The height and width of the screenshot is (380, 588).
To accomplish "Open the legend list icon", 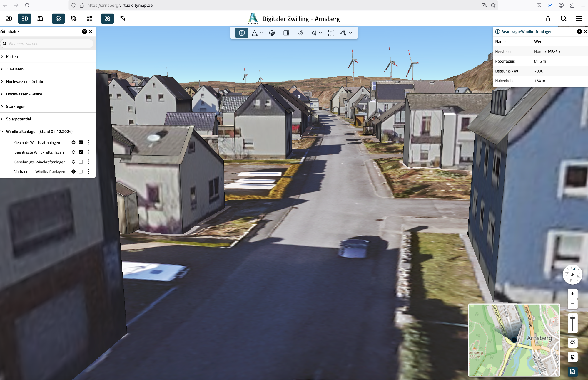I will (89, 19).
